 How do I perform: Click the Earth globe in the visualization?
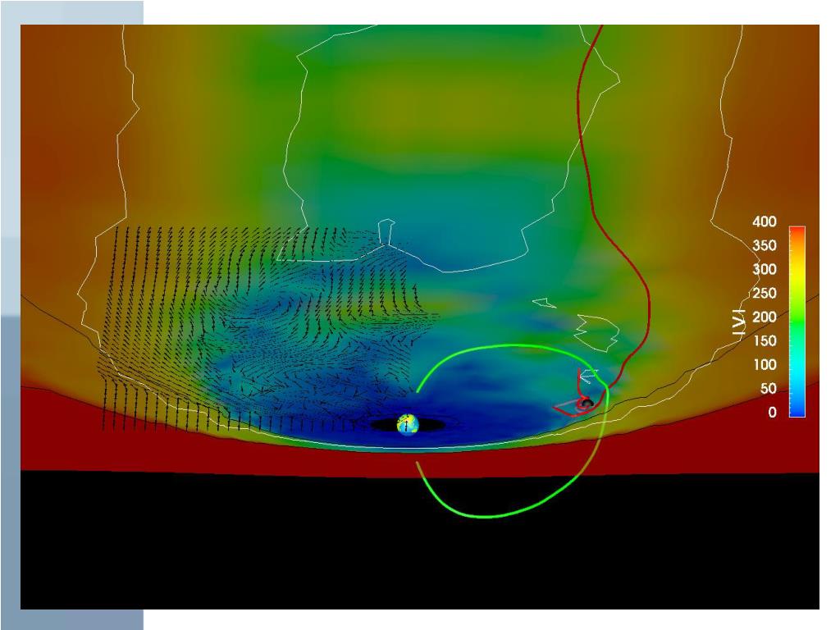(407, 424)
